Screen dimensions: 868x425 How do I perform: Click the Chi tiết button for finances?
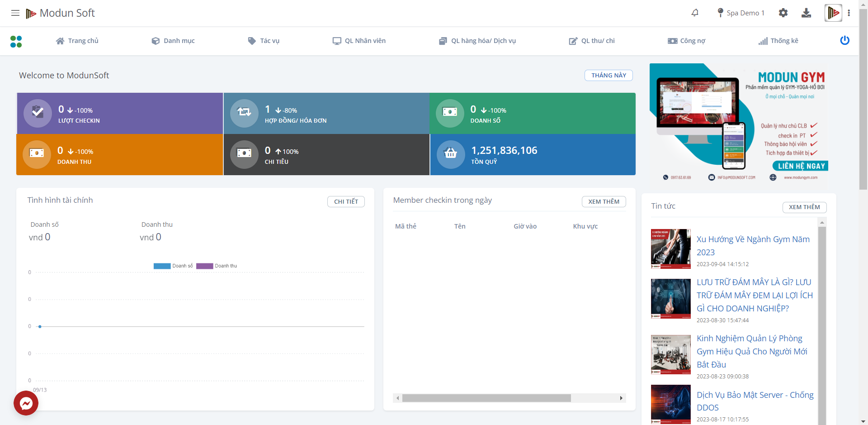[x=346, y=202]
